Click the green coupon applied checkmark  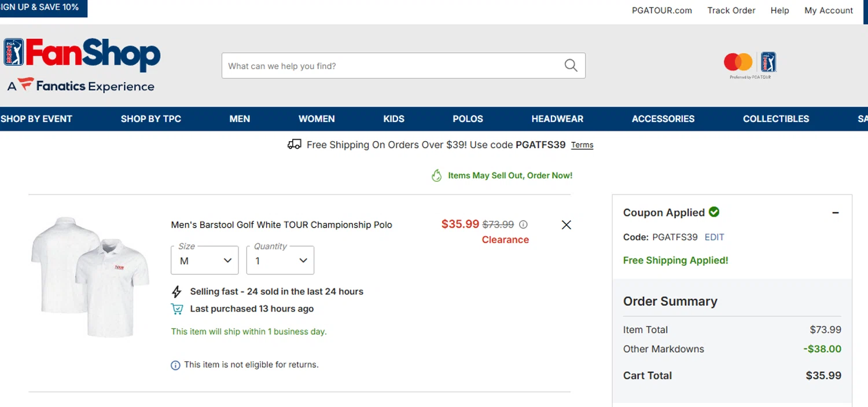click(x=714, y=212)
